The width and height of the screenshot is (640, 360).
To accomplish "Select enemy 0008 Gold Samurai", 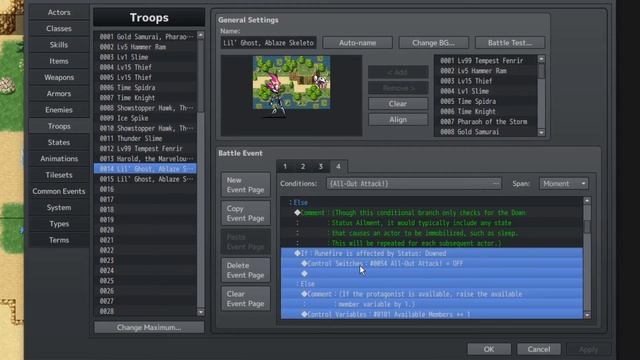I will coord(486,132).
